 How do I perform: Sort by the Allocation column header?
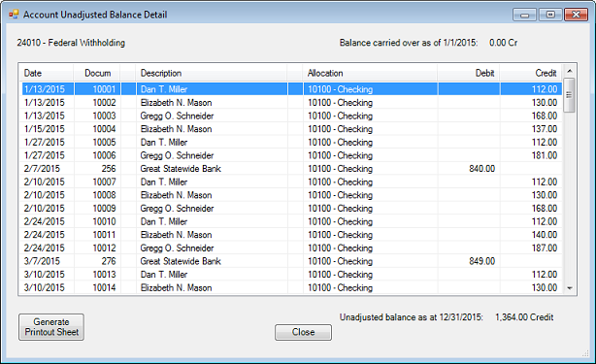coord(370,73)
